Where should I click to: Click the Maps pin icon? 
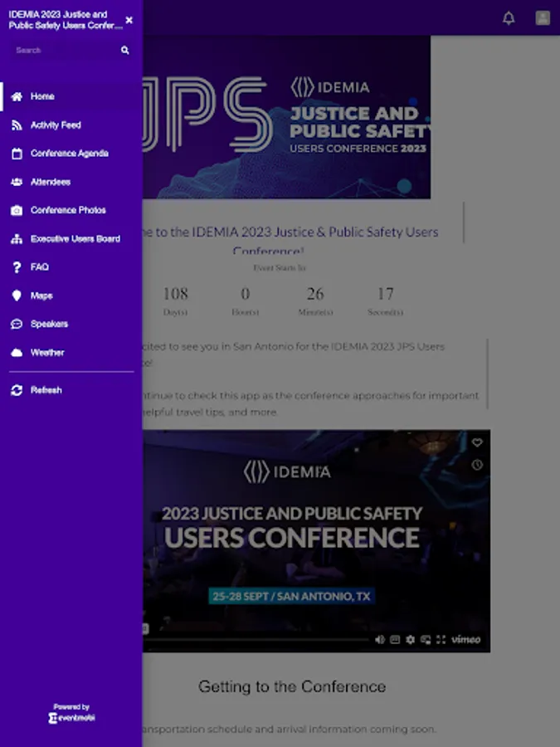(x=17, y=295)
